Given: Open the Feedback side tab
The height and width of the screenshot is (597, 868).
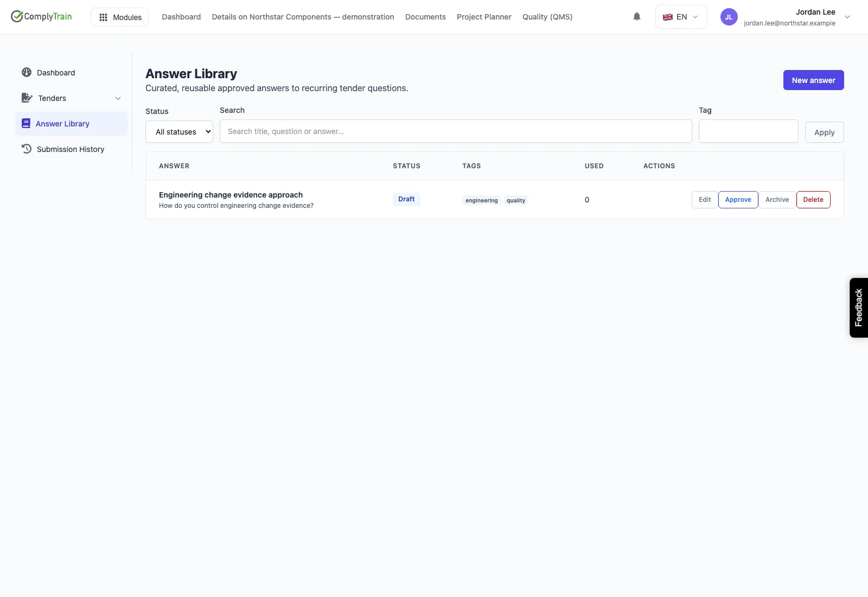Looking at the screenshot, I should tap(858, 308).
